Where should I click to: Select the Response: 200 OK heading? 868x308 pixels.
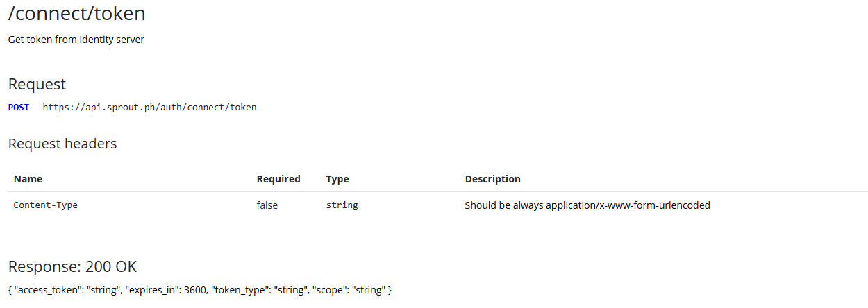coord(72,267)
